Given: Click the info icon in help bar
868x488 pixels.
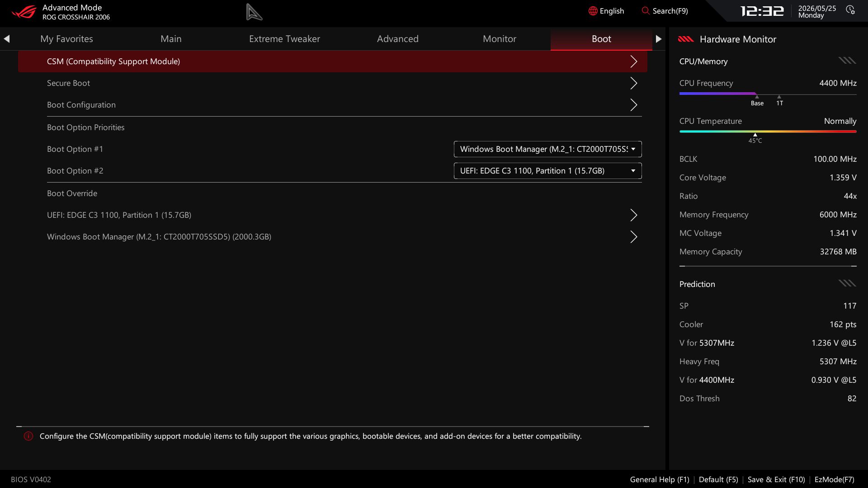Looking at the screenshot, I should 28,436.
